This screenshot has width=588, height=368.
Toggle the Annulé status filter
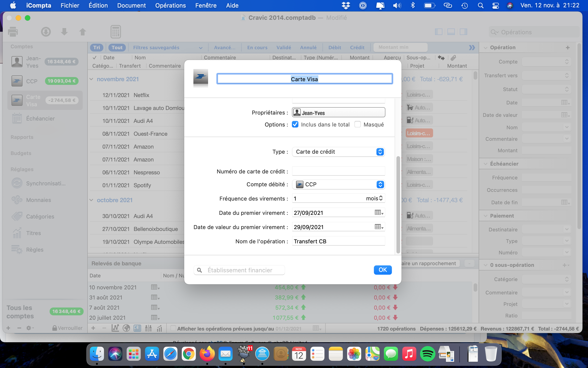[x=308, y=47]
